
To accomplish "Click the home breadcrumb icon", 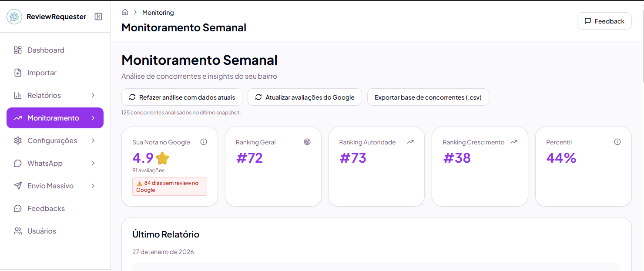I will coord(125,12).
